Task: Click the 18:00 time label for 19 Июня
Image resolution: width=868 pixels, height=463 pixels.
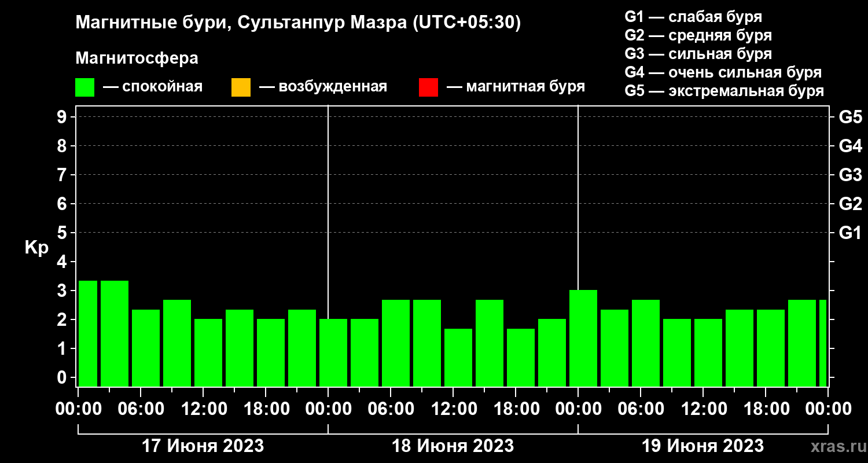Action: click(766, 409)
